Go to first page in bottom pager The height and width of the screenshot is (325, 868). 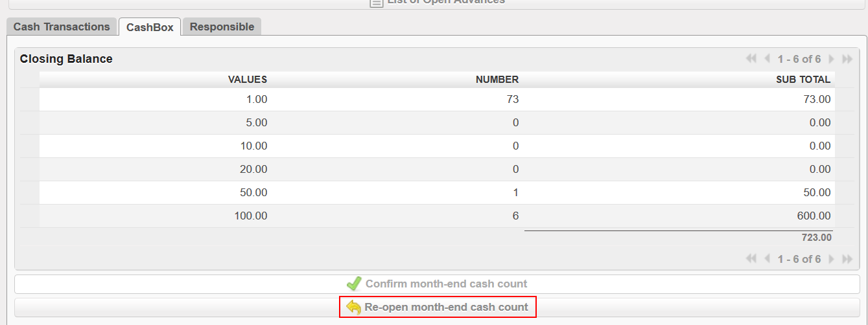coord(751,259)
